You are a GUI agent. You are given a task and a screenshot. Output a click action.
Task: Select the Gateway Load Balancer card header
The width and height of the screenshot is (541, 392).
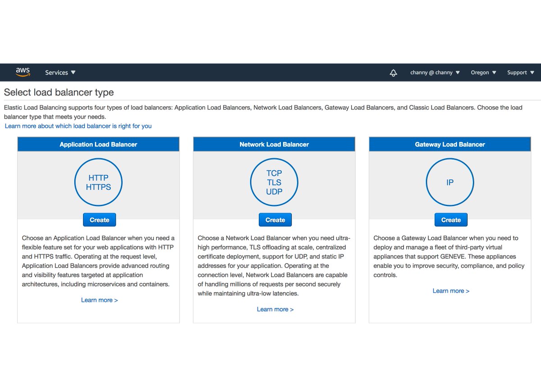click(450, 144)
